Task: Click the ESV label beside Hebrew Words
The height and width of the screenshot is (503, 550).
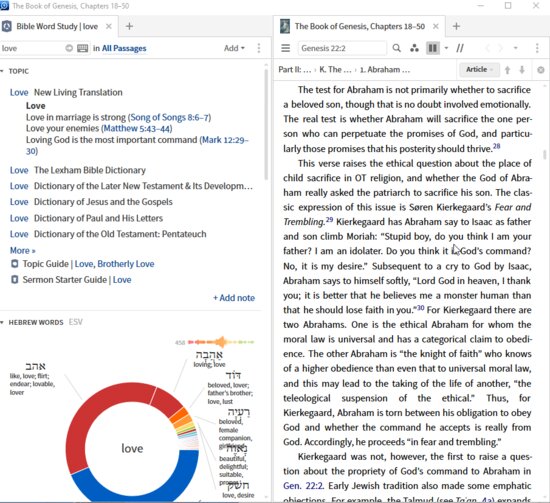Action: (75, 322)
